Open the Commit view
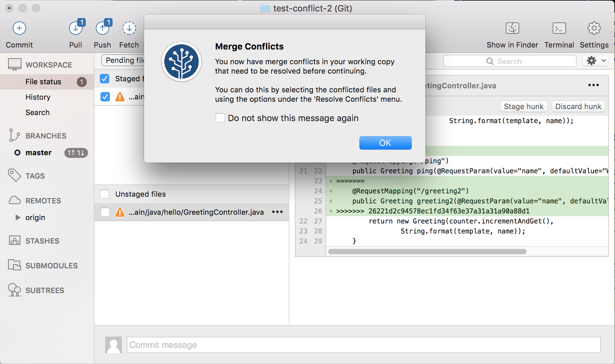The image size is (615, 364). [x=19, y=34]
